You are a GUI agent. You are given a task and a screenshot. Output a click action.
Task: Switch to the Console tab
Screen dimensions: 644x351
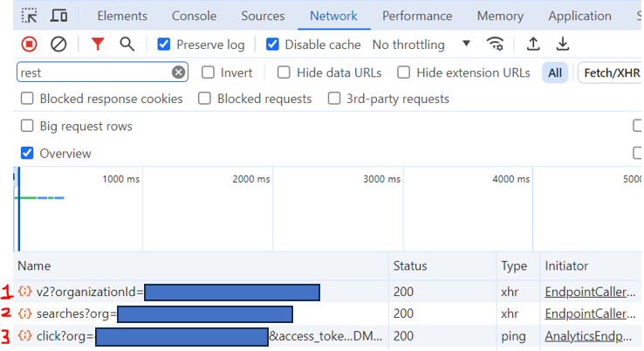click(x=194, y=16)
